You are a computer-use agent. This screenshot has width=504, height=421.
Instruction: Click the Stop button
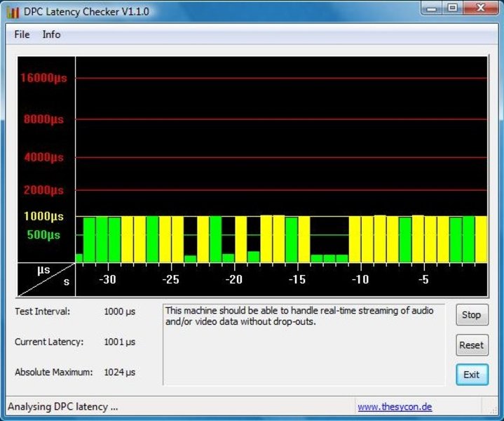tap(472, 315)
